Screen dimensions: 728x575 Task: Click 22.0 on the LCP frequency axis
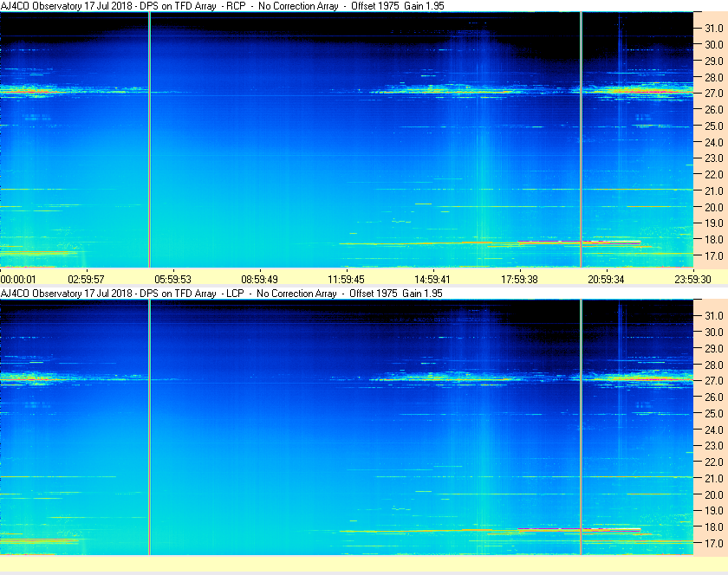click(x=714, y=462)
